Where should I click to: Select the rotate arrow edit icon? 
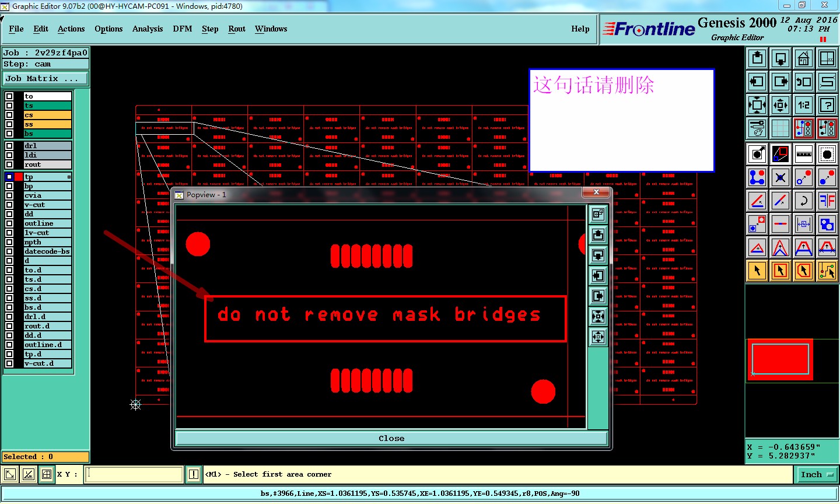pyautogui.click(x=804, y=201)
